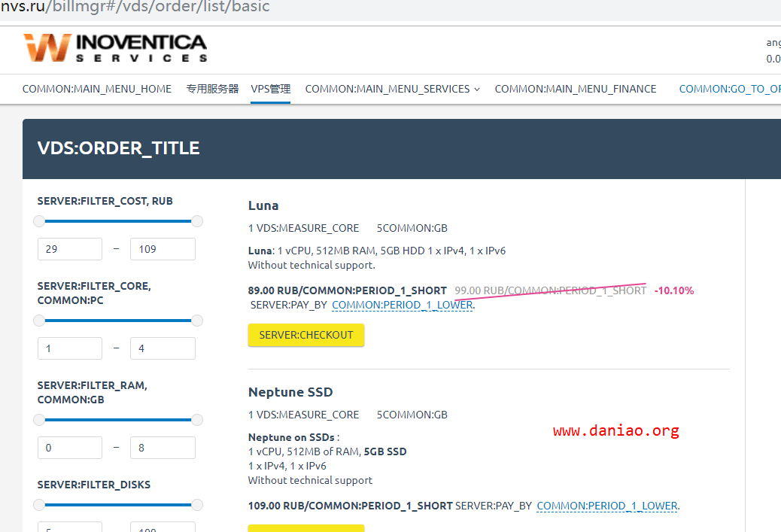Click the Inoventica Services logo
Image resolution: width=781 pixels, height=532 pixels.
click(x=115, y=48)
